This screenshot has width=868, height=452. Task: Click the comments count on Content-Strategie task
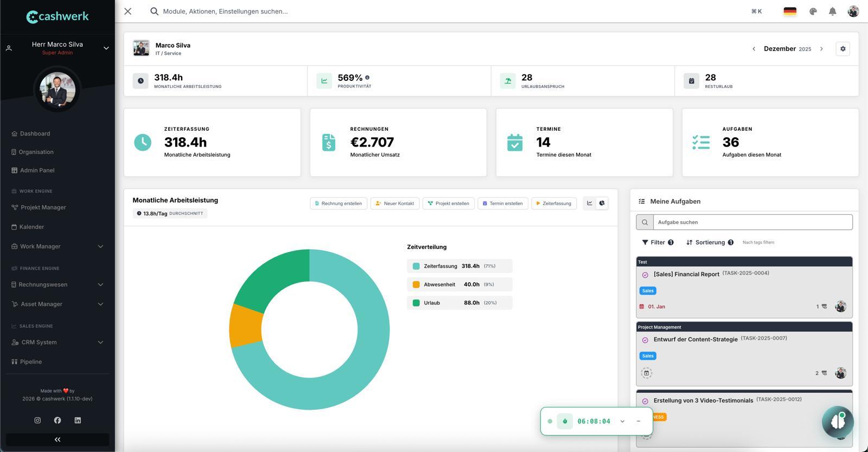[821, 373]
